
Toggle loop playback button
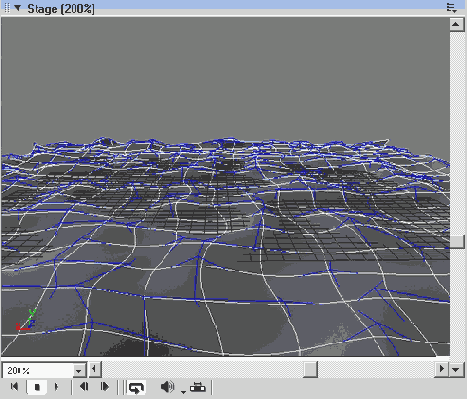coord(136,387)
